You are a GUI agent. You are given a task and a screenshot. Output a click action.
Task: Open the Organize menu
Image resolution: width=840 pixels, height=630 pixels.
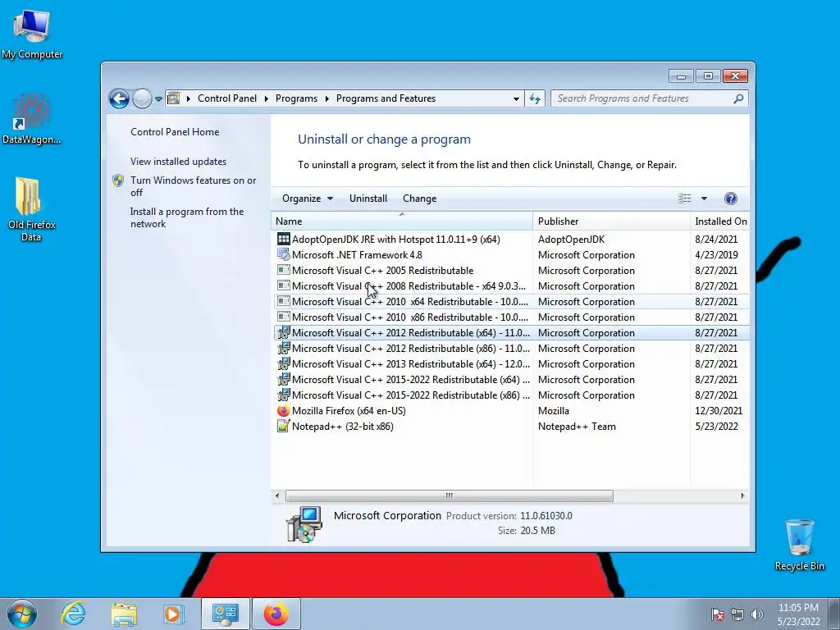pos(308,199)
